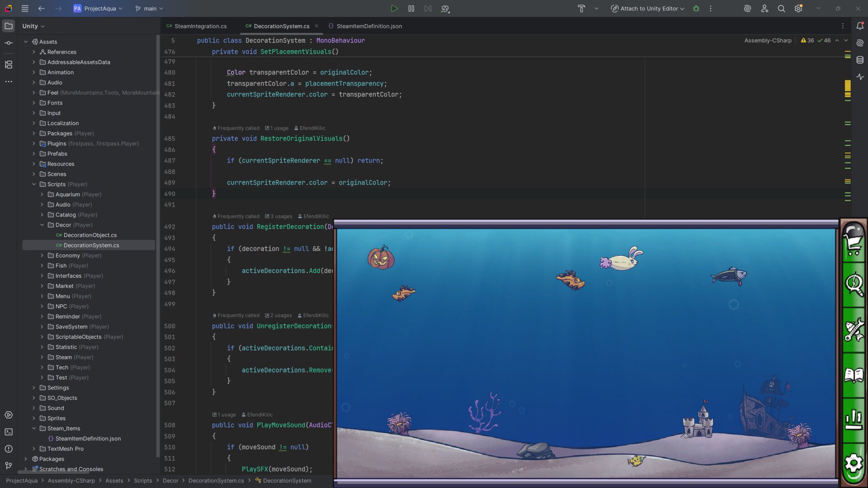Toggle the Problems tool window in the left sidebar
The width and height of the screenshot is (868, 488).
coord(8,449)
